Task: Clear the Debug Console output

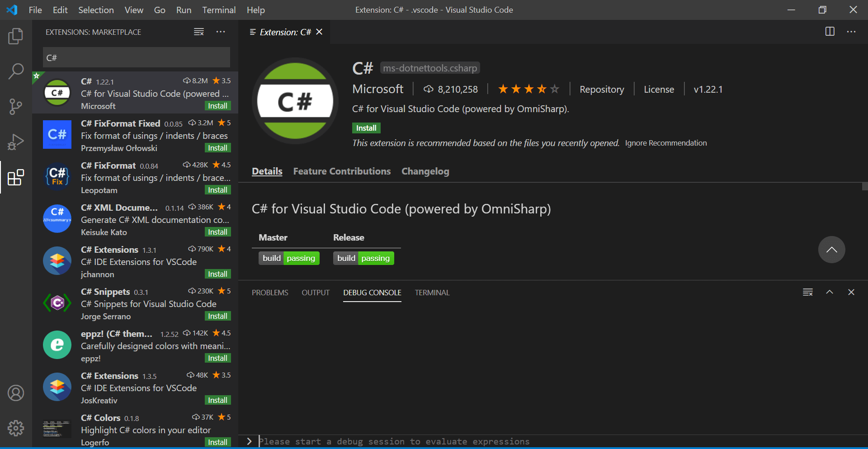Action: pos(808,292)
